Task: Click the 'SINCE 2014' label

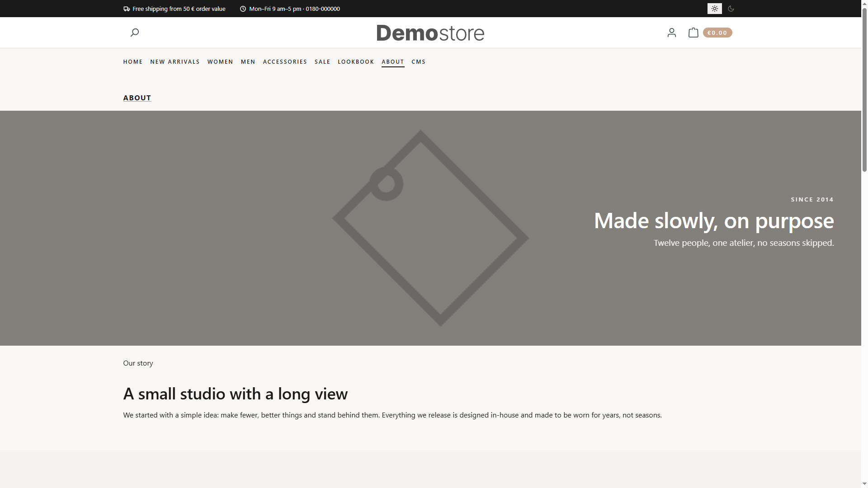Action: pyautogui.click(x=812, y=199)
